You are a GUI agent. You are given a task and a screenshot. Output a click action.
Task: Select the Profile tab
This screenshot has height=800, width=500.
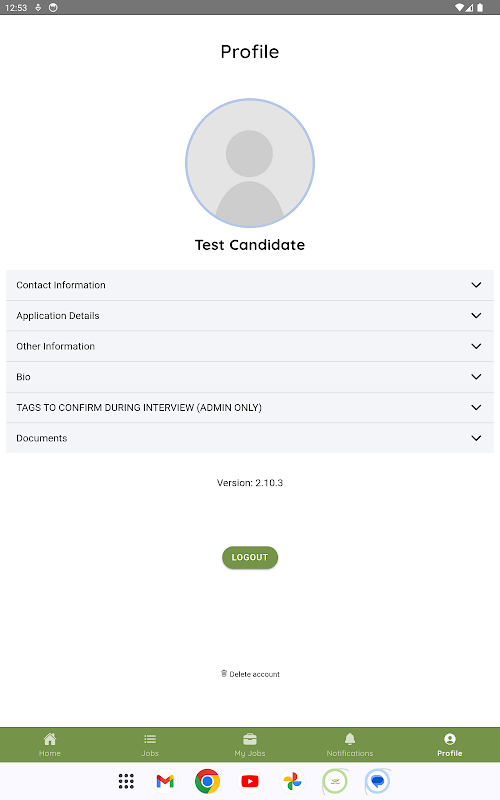click(x=449, y=745)
